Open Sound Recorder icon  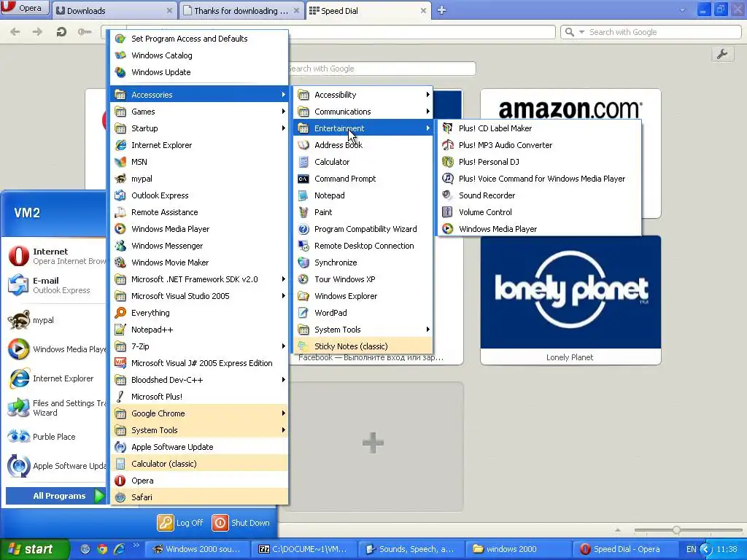pyautogui.click(x=447, y=195)
